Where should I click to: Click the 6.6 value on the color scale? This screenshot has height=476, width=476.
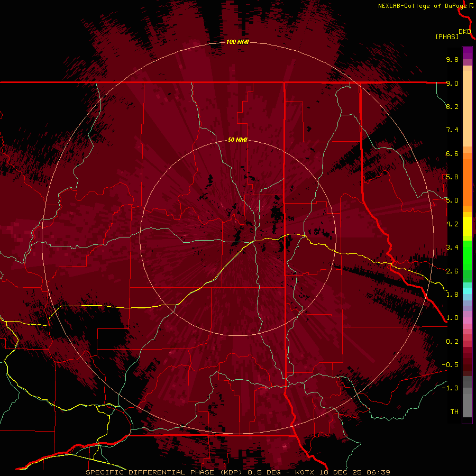pyautogui.click(x=452, y=153)
